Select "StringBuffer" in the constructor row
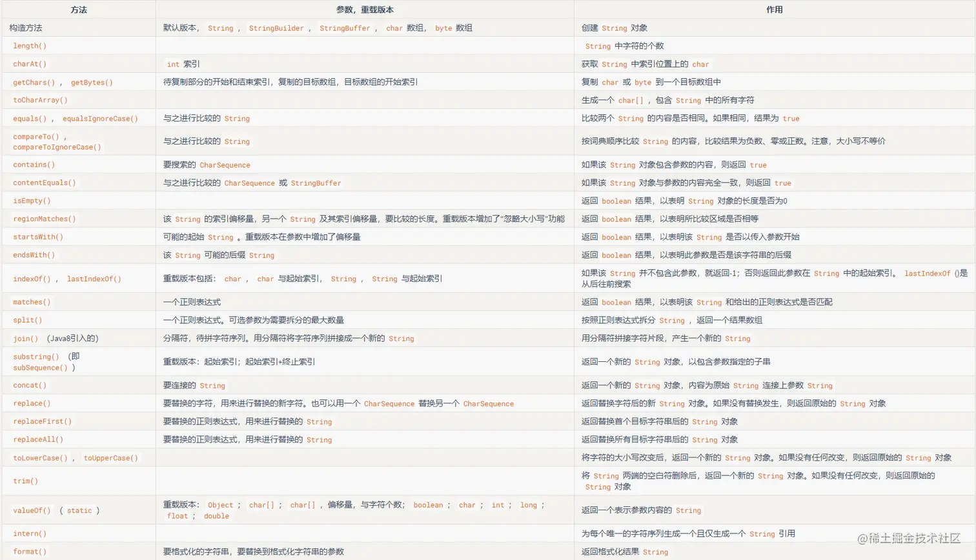This screenshot has width=976, height=560. point(345,28)
